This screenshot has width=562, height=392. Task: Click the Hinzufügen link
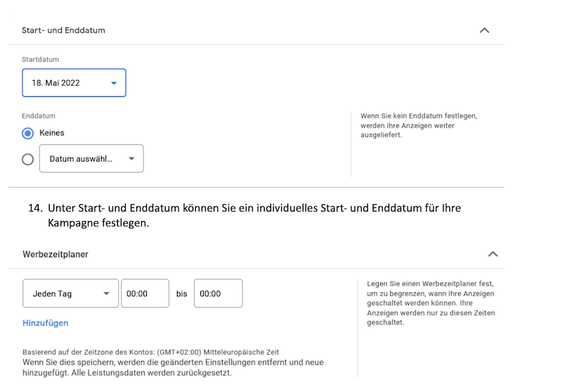click(46, 323)
